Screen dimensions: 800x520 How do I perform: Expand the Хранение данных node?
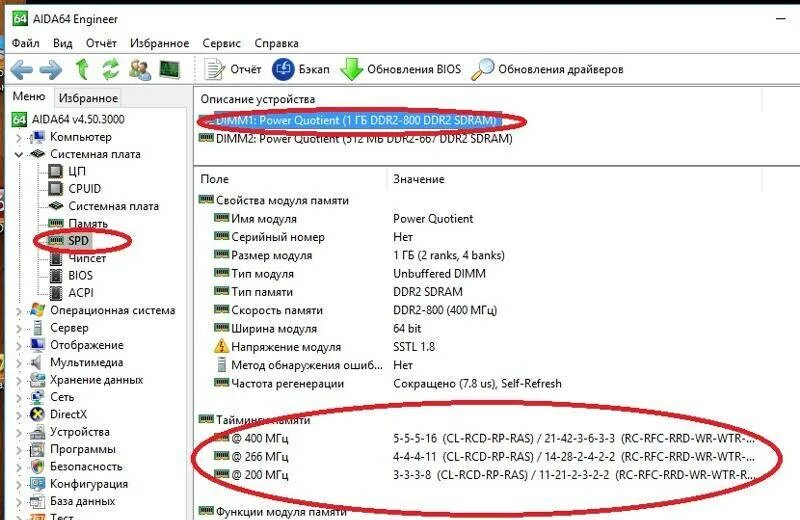(x=19, y=380)
